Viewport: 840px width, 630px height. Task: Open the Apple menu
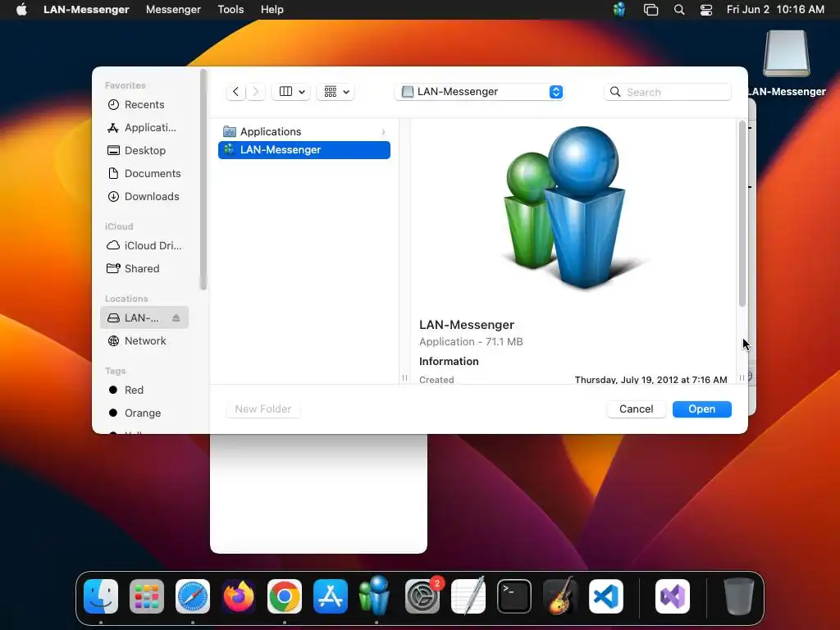click(21, 10)
